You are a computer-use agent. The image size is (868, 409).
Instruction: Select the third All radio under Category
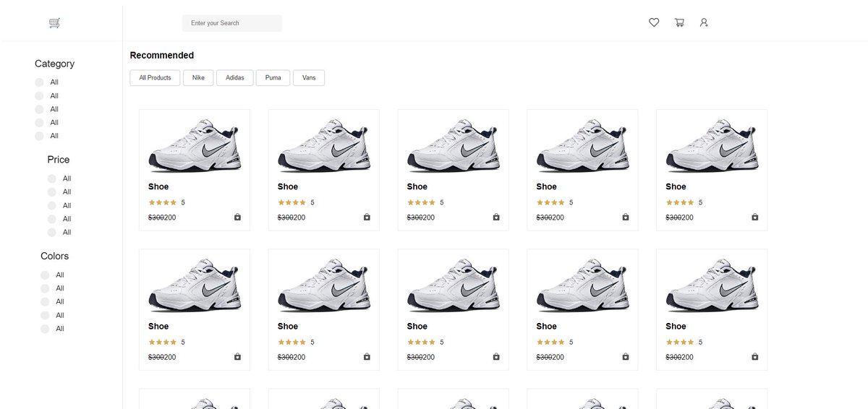click(x=39, y=109)
